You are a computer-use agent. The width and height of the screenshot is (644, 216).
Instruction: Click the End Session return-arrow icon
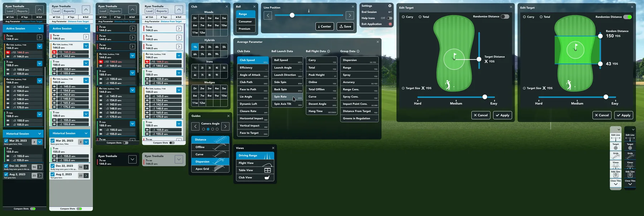[x=390, y=12]
